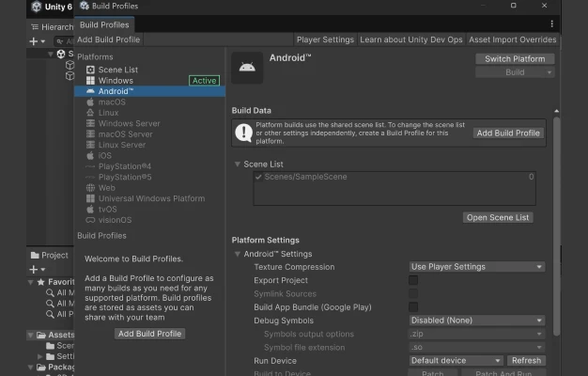Image resolution: width=588 pixels, height=376 pixels.
Task: Open the Hierarchy add dropdown arrow
Action: tap(43, 41)
